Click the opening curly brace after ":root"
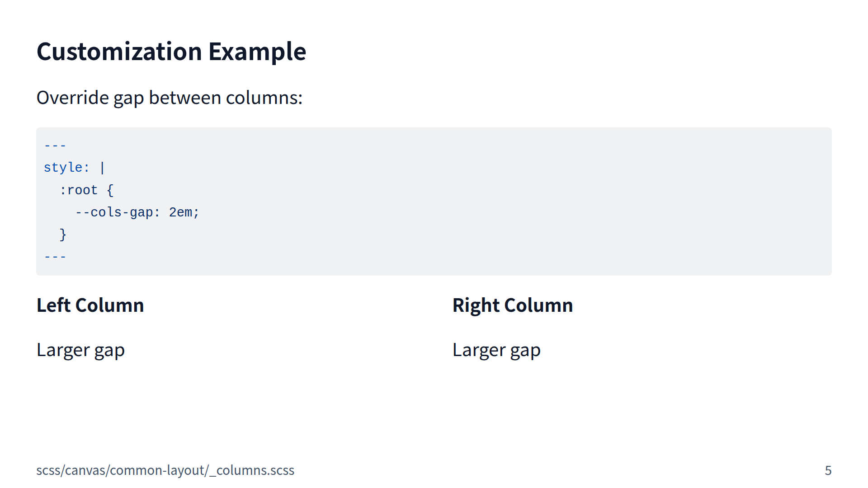This screenshot has height=488, width=868. (110, 190)
